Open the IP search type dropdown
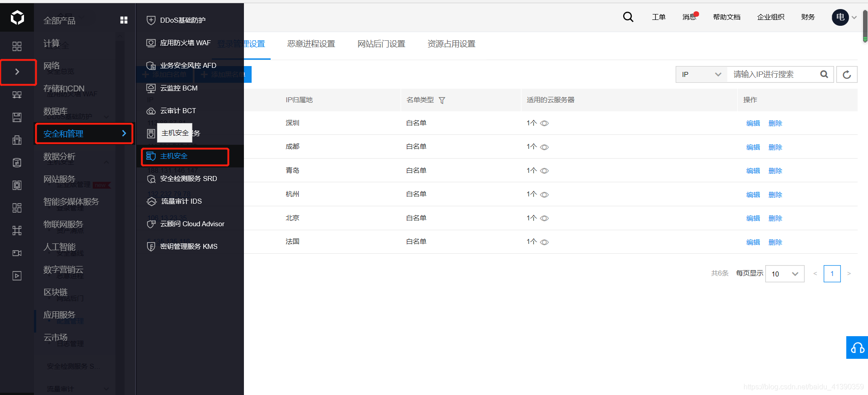 coord(701,74)
